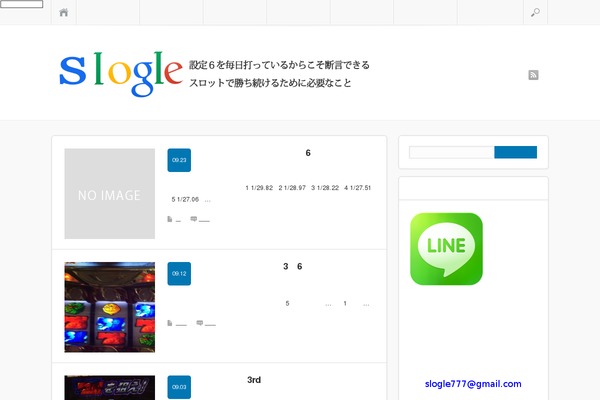
Task: Open the RSS feed icon in header
Action: (x=533, y=75)
